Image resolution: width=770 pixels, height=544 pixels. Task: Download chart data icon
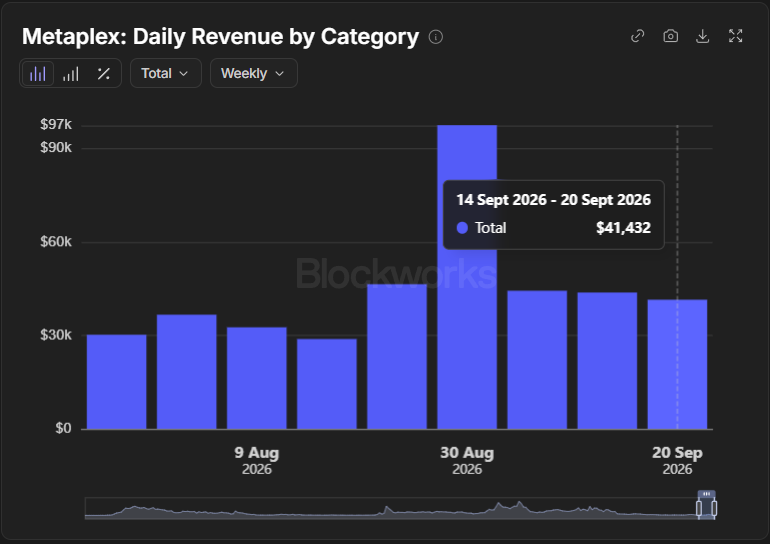click(703, 36)
